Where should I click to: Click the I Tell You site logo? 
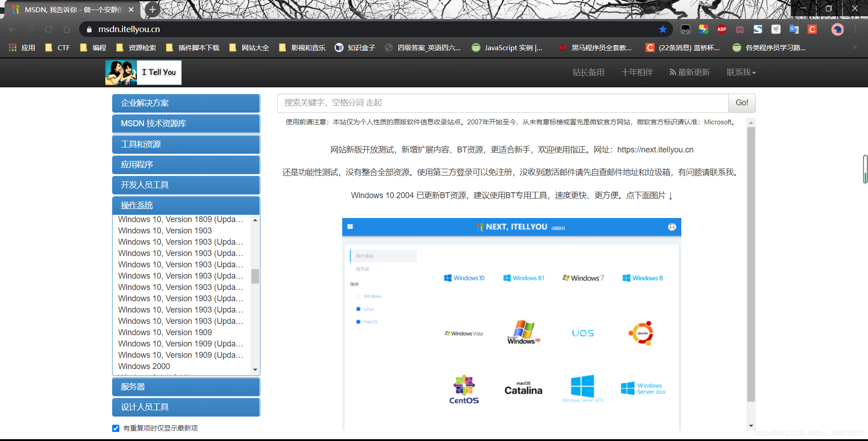(x=143, y=72)
